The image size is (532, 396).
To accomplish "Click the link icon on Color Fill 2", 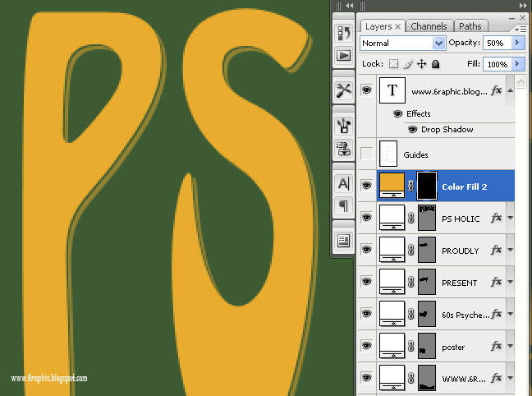I will [x=410, y=186].
